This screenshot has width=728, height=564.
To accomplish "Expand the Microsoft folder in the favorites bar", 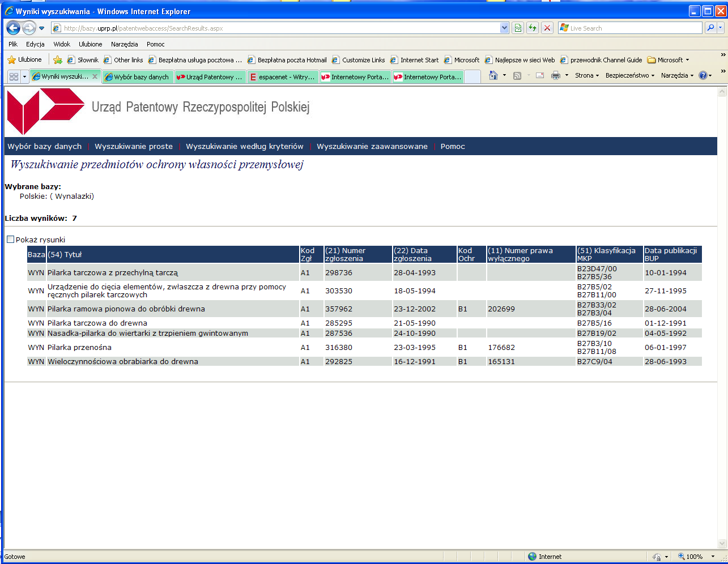I will coord(669,59).
